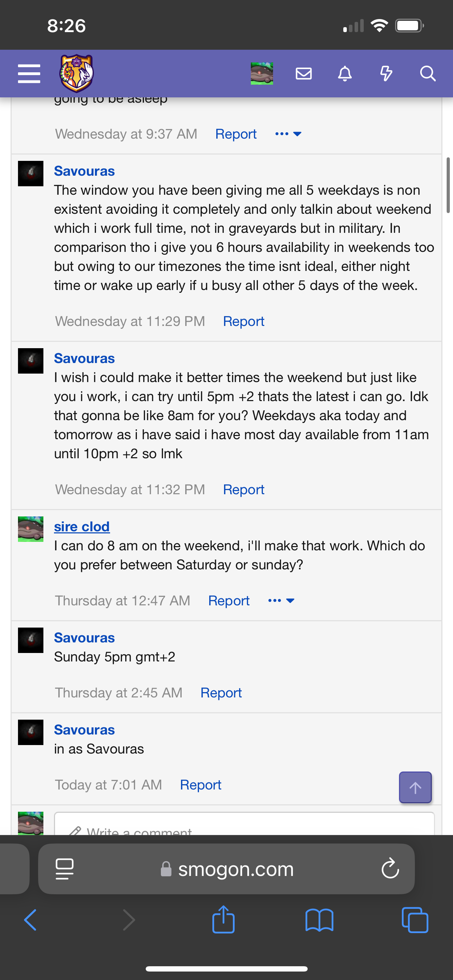The height and width of the screenshot is (980, 453).
Task: Go back with Safari back arrow
Action: coord(30,920)
